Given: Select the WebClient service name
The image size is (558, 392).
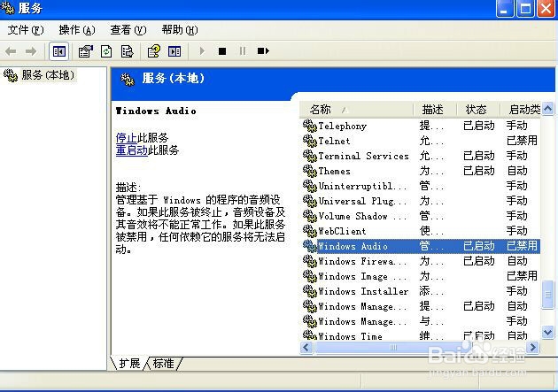Looking at the screenshot, I should coord(342,231).
